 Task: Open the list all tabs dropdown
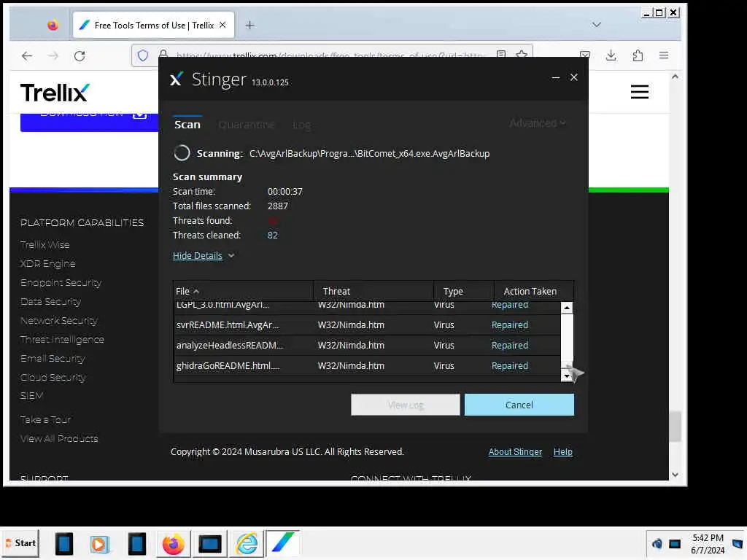click(x=597, y=25)
